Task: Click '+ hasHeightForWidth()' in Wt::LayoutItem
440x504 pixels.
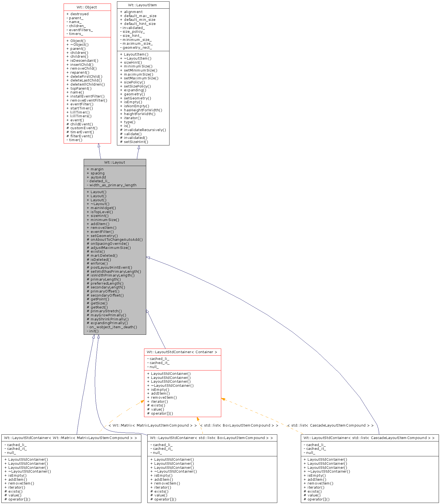Action: pos(141,110)
